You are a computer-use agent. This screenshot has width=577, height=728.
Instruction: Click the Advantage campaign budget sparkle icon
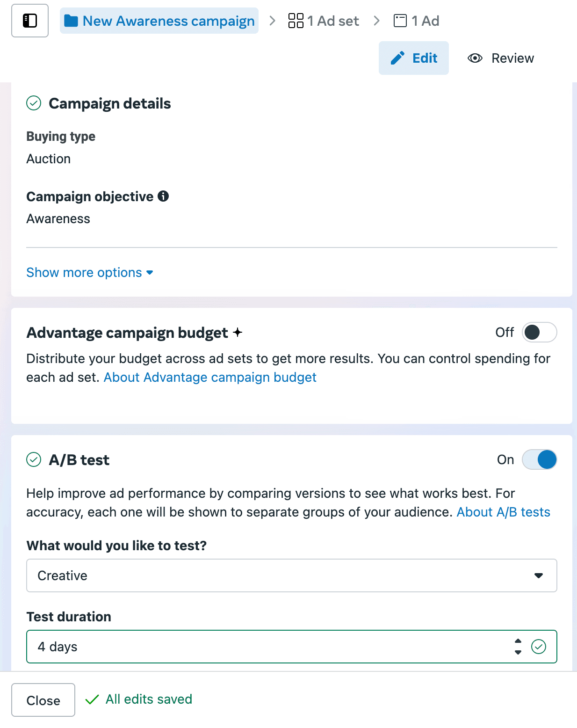click(238, 332)
